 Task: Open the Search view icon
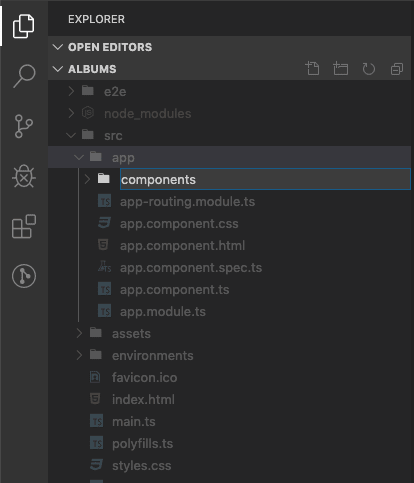coord(24,76)
